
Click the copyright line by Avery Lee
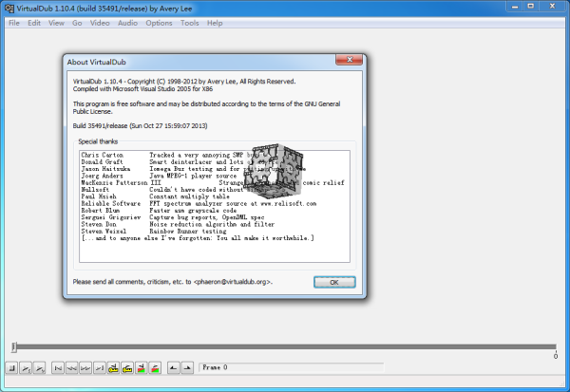pos(184,82)
